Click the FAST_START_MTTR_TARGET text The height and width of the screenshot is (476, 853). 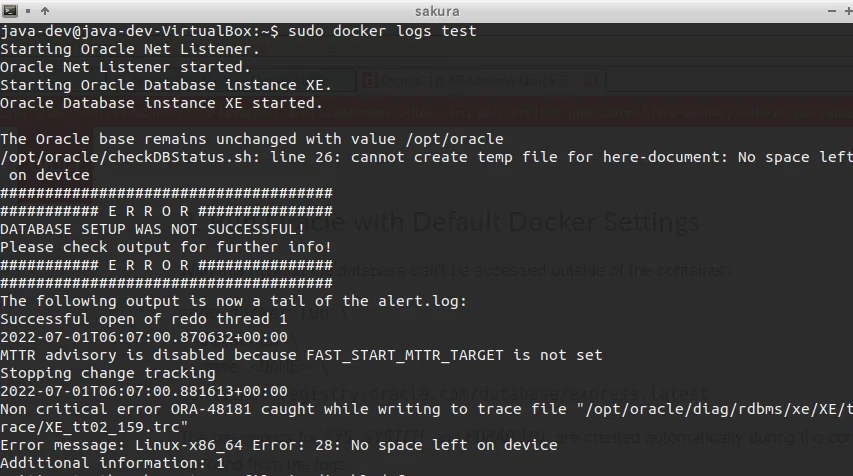pyautogui.click(x=404, y=355)
